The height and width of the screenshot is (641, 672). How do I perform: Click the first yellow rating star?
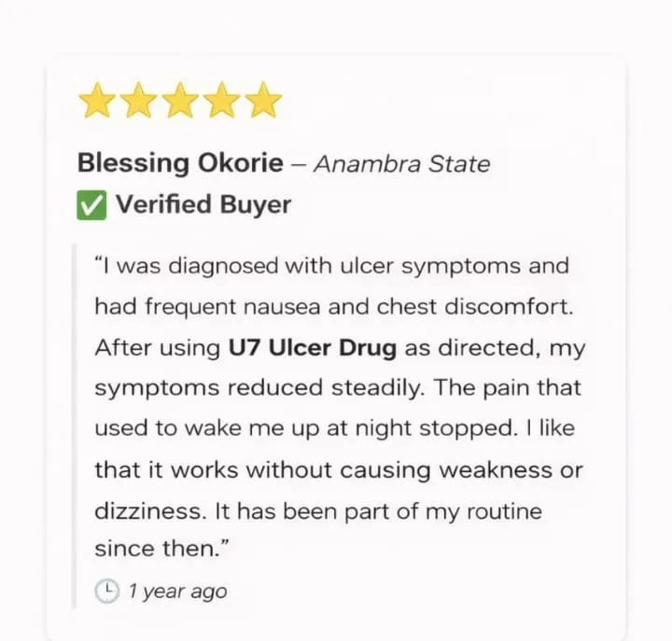pos(95,102)
